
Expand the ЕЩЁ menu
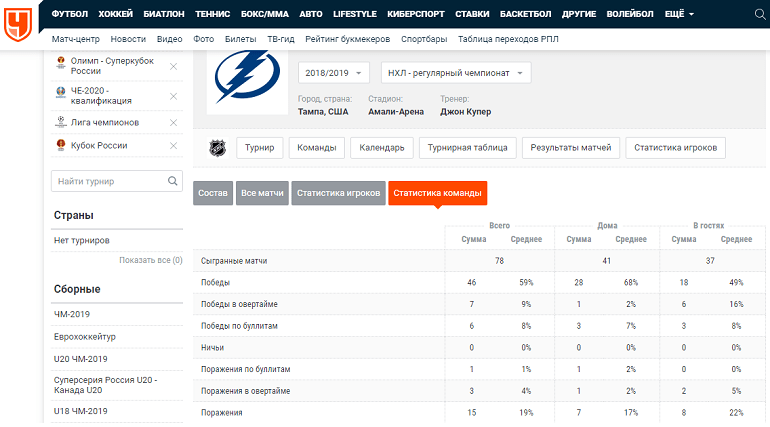coord(679,14)
